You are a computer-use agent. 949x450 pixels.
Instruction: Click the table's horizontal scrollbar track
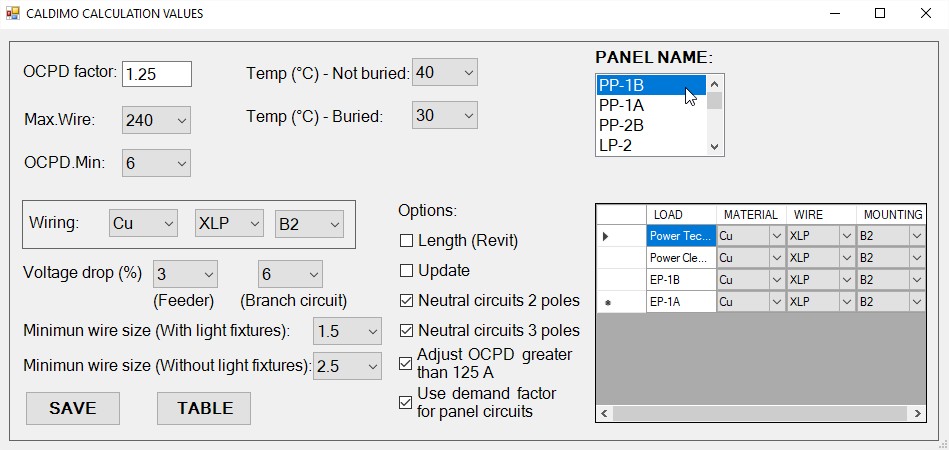click(x=760, y=413)
